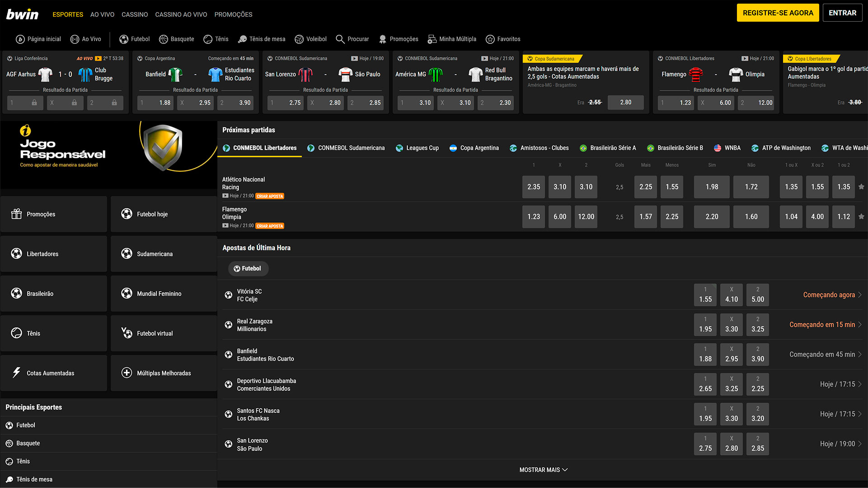The width and height of the screenshot is (868, 488).
Task: Open the AGF Aarhus vs Club Brugge live card
Action: click(66, 82)
